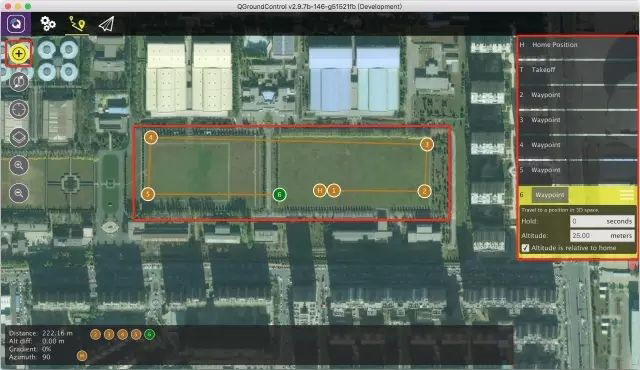Screen dimensions: 640x370
Task: Select the Takeoff mission item
Action: pos(577,70)
